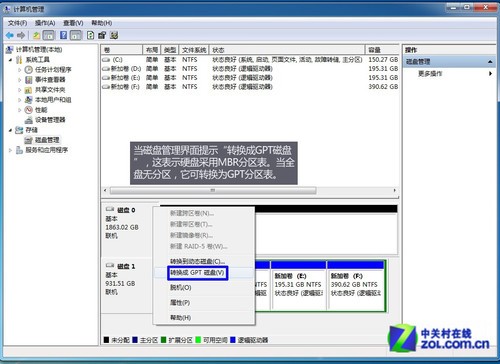This screenshot has height=364, width=500.
Task: Select the 磁盘 1 disk icon
Action: pos(110,266)
